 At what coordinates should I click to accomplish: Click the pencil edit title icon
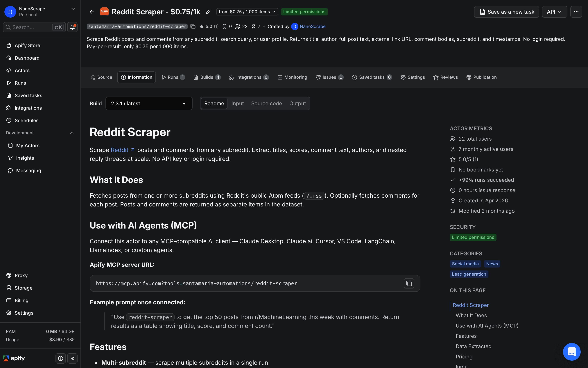(208, 12)
